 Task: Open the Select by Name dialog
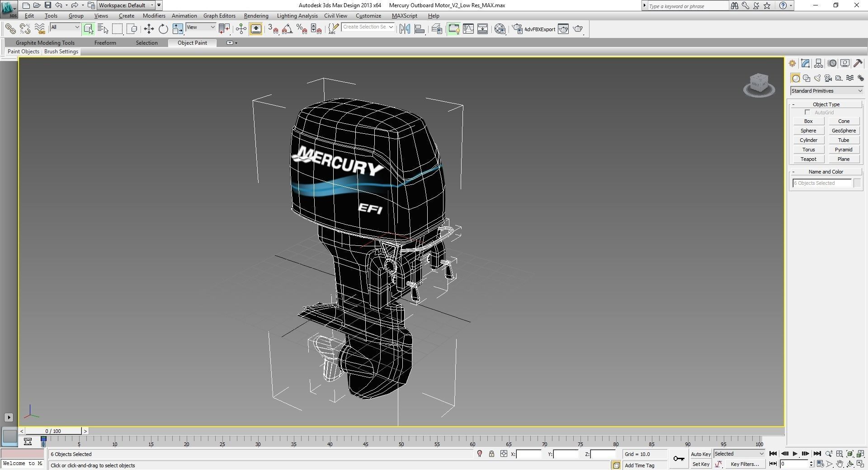click(x=103, y=29)
